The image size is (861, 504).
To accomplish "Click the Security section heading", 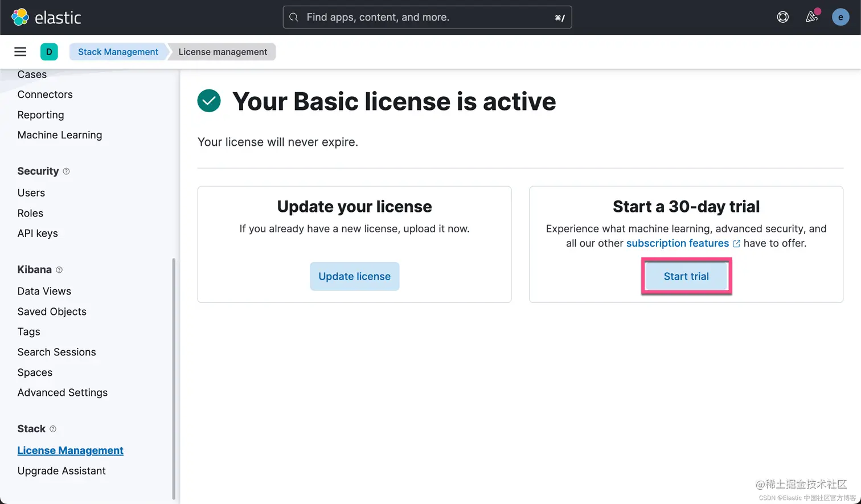I will [38, 171].
